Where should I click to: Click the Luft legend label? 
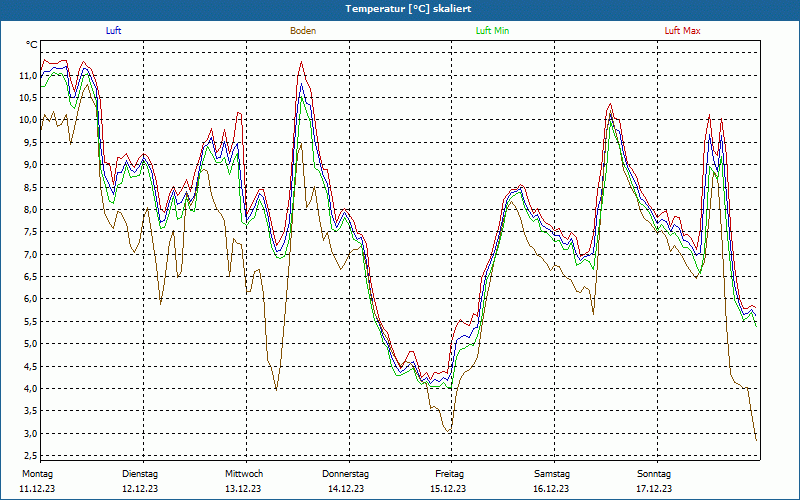click(x=113, y=31)
